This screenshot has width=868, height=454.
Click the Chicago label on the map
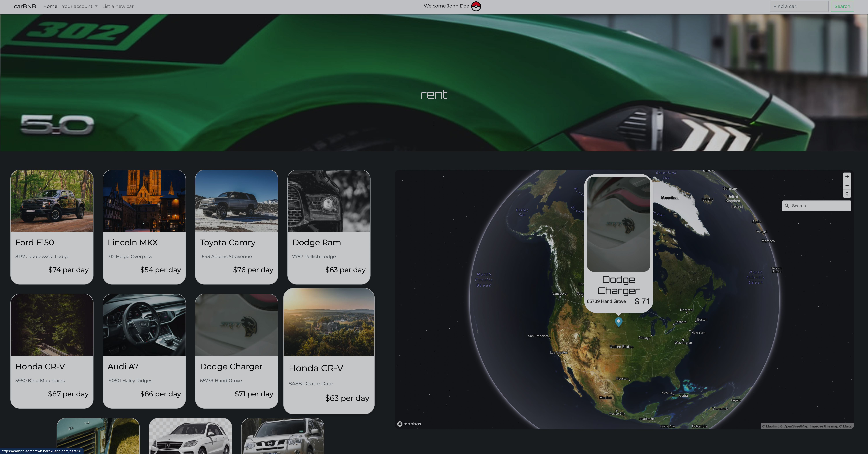(x=644, y=338)
